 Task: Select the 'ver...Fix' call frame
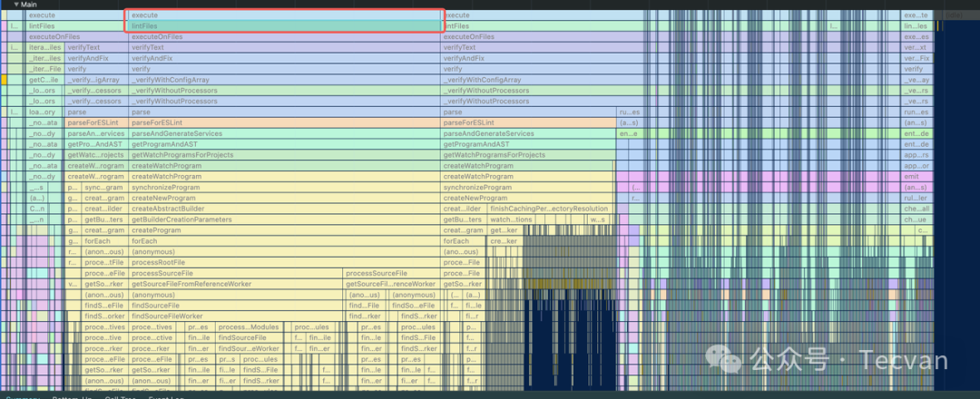point(917,58)
